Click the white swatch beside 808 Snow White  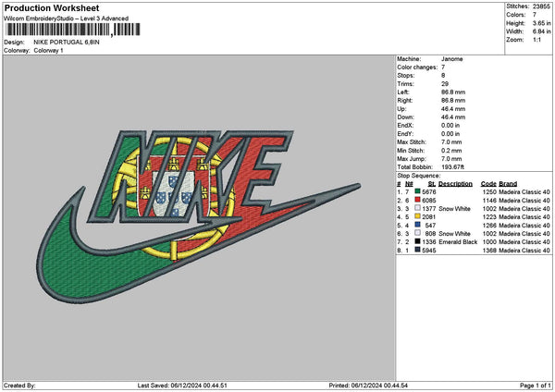pyautogui.click(x=418, y=234)
